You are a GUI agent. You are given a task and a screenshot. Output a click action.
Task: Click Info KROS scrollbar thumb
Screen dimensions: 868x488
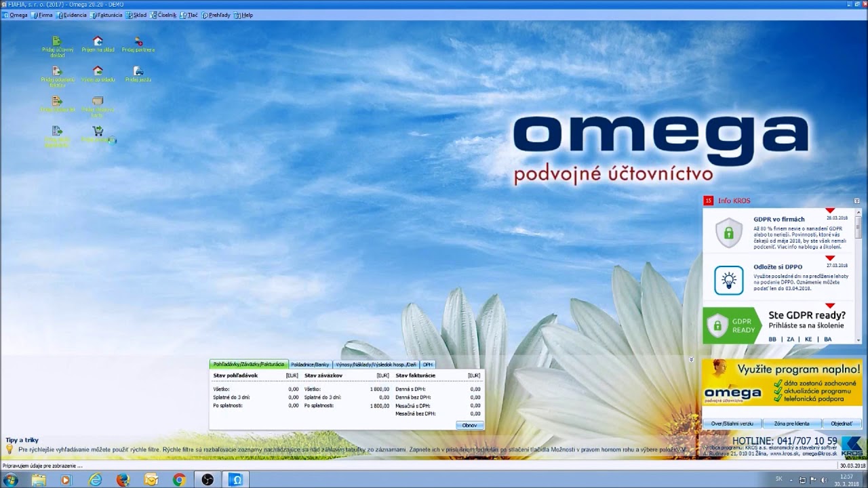coord(859,228)
